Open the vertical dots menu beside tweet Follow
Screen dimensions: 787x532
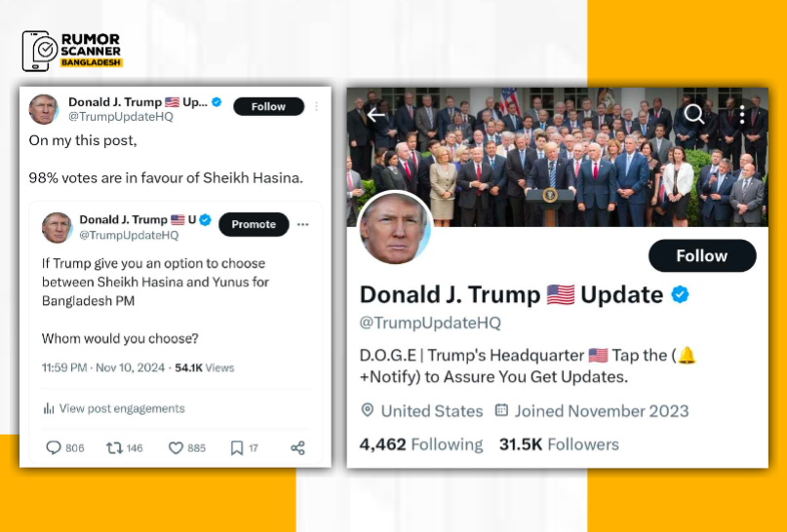point(316,106)
